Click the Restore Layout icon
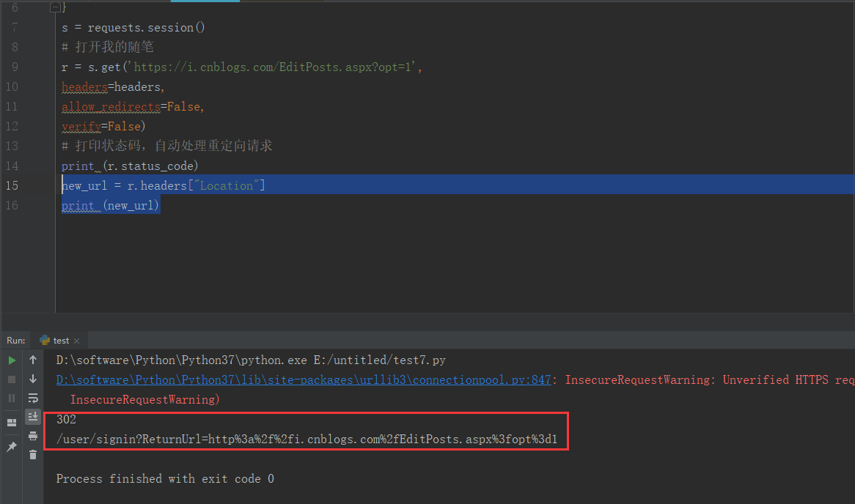The image size is (855, 504). click(x=12, y=423)
